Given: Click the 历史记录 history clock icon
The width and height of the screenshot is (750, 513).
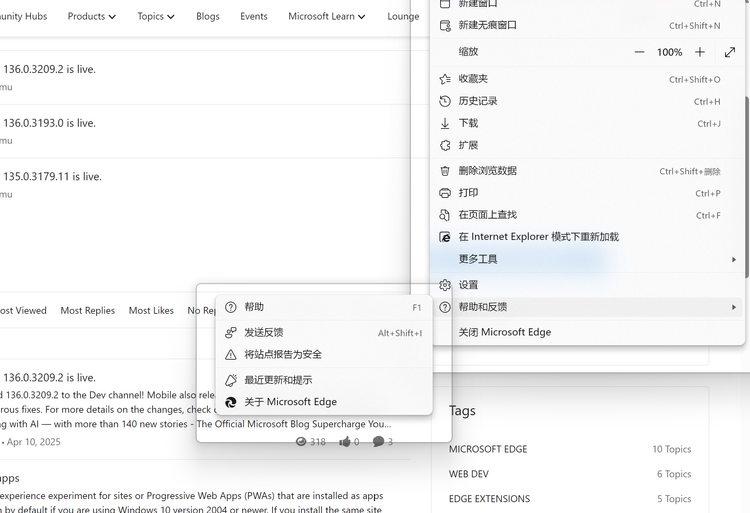Looking at the screenshot, I should 445,101.
